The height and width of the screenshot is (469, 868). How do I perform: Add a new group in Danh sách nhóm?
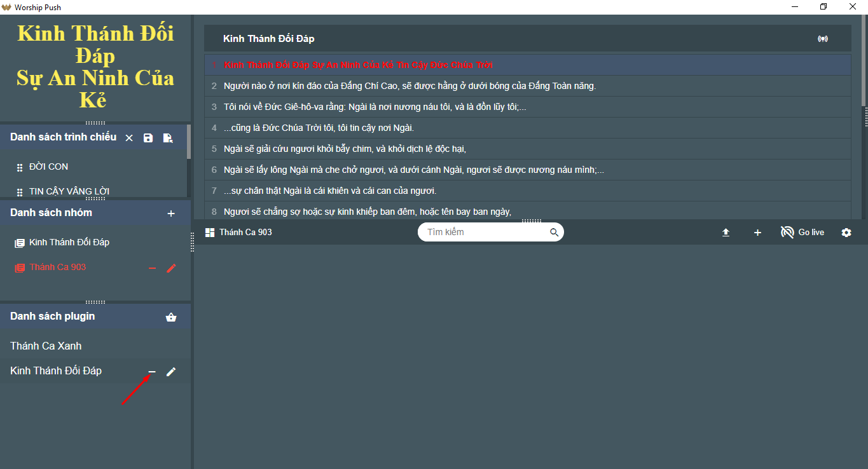[171, 214]
